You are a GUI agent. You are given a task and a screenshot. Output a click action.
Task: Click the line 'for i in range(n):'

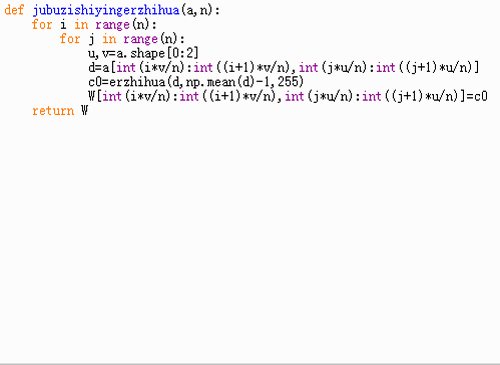pos(94,25)
